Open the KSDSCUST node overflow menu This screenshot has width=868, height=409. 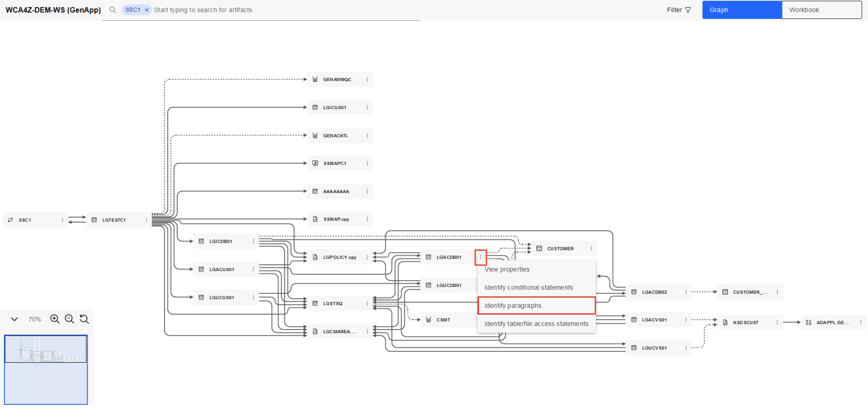pyautogui.click(x=777, y=322)
